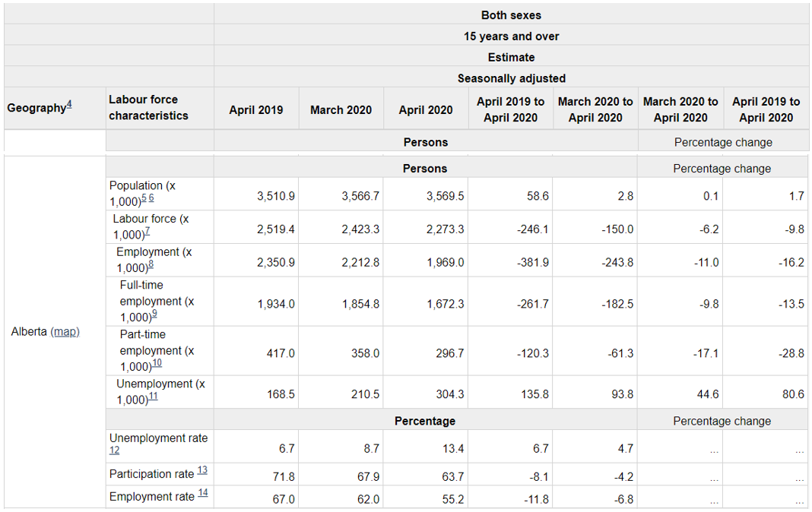Screen dimensions: 812x512
Task: Select the 'Labour force characteristics' column header
Action: (160, 108)
